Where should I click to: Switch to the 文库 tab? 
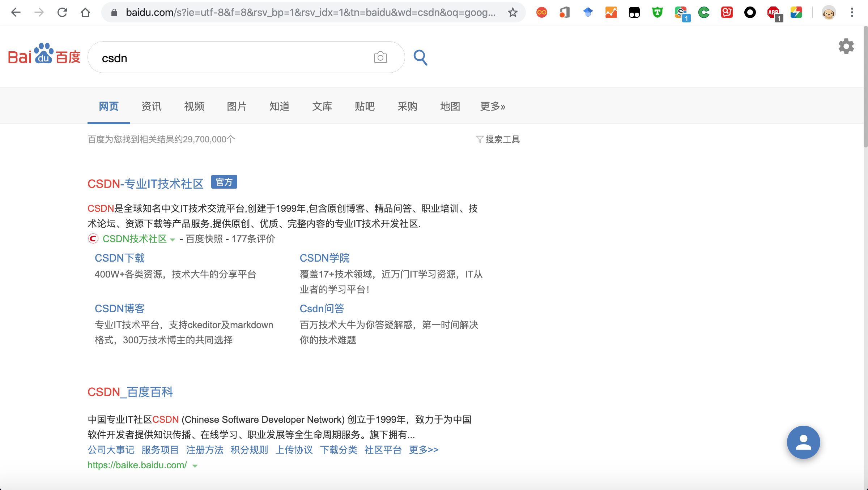(322, 106)
